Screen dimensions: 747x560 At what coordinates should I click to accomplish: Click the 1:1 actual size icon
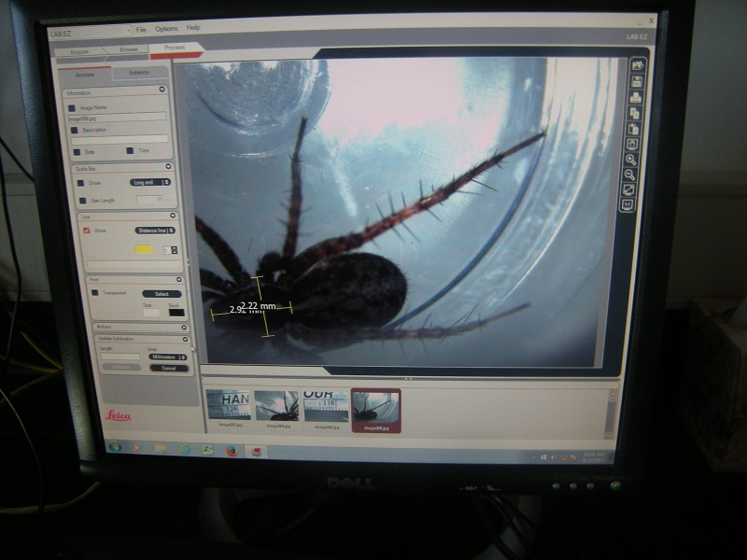coord(629,205)
